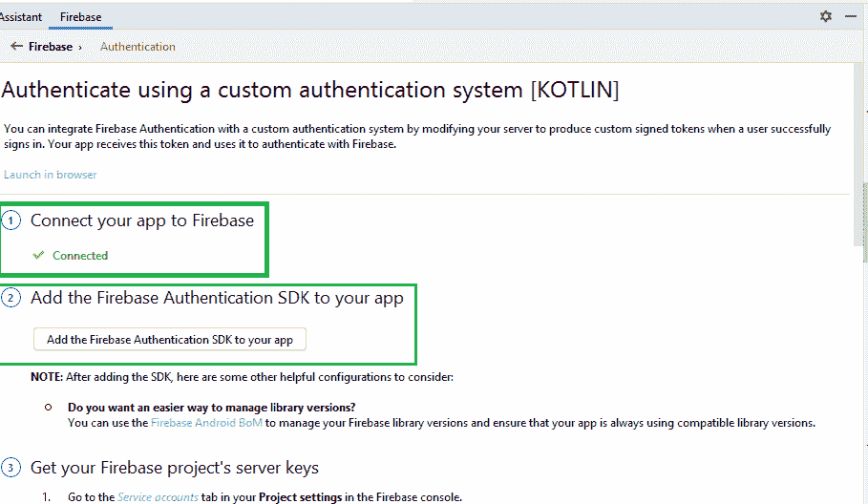868x504 pixels.
Task: Open the Launch in browser link
Action: pos(50,175)
